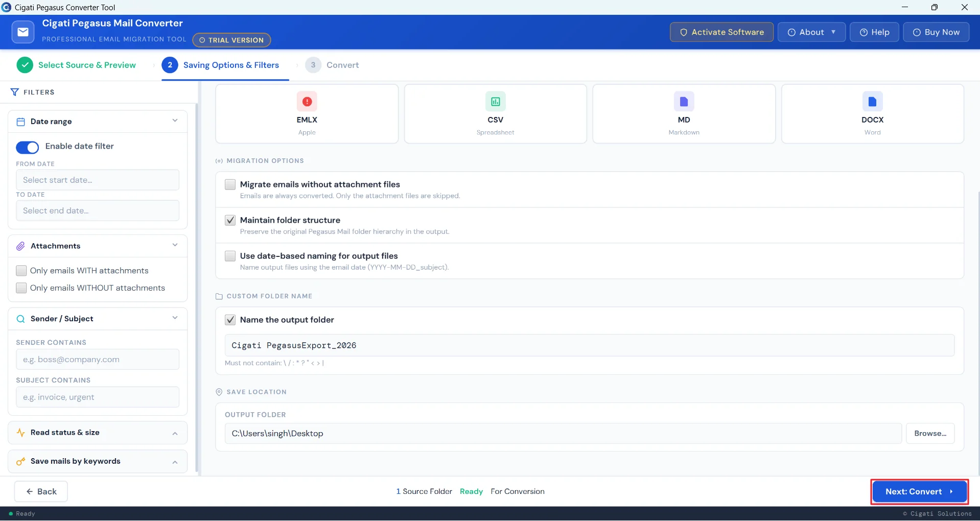Click the step 2 number circle
980x521 pixels.
(170, 65)
